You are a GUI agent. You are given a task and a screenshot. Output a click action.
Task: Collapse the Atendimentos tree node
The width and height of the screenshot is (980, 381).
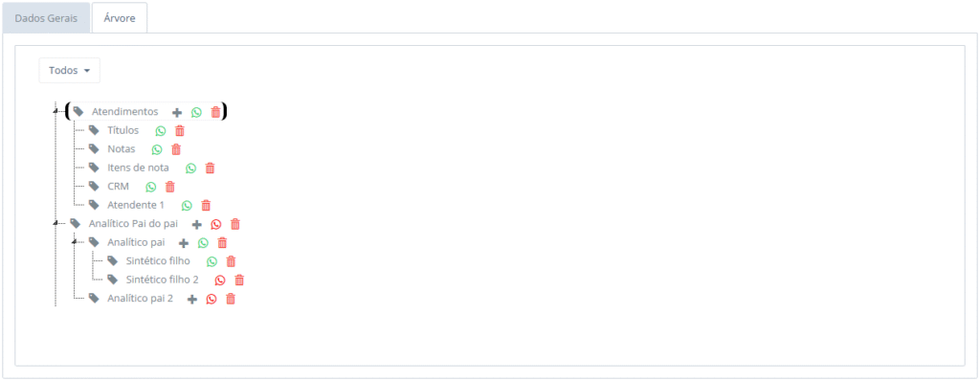pos(55,111)
